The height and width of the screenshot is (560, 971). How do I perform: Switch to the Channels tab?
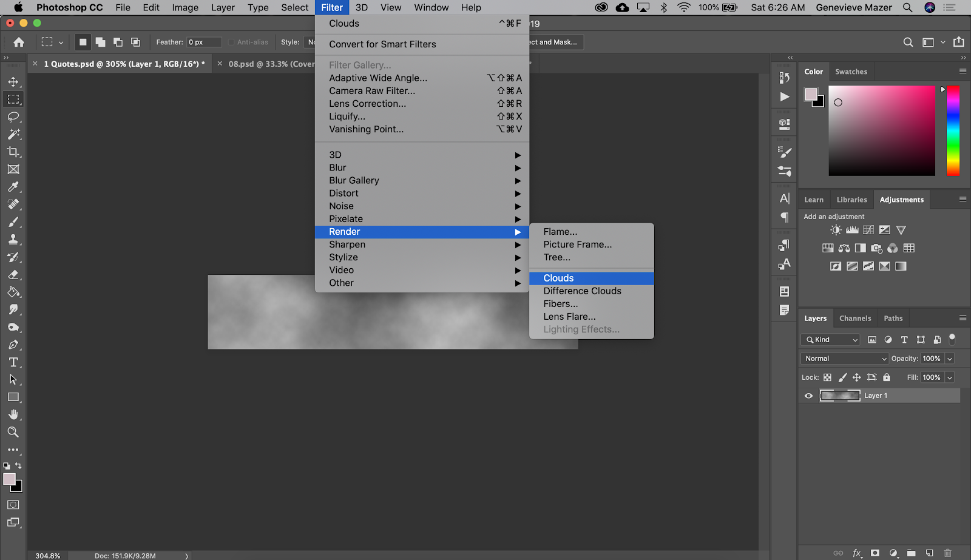click(855, 318)
